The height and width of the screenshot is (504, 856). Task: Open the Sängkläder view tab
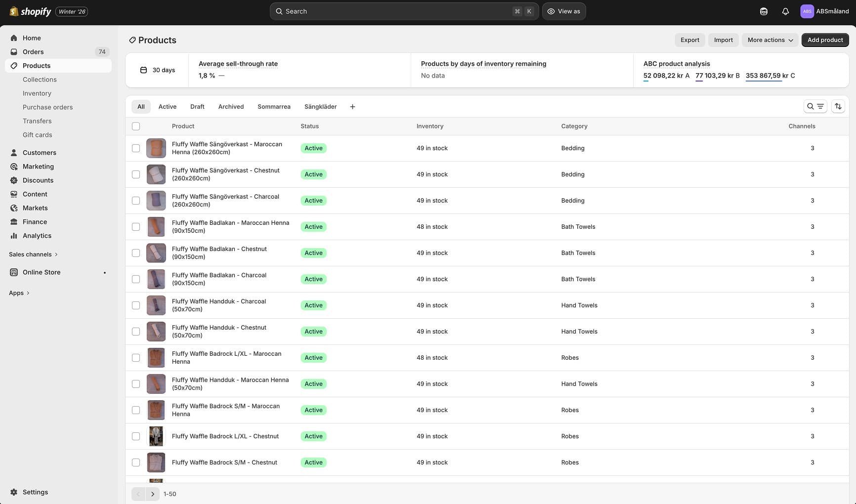[321, 106]
